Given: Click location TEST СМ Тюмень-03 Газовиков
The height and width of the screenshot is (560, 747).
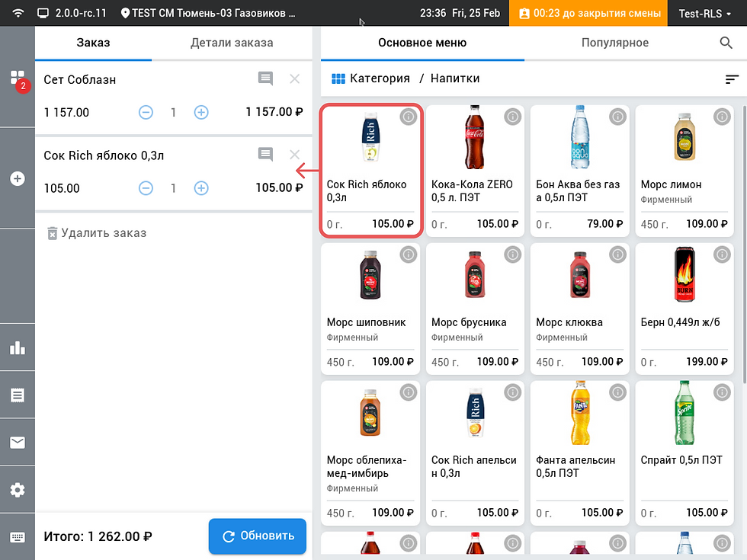Looking at the screenshot, I should click(x=209, y=14).
